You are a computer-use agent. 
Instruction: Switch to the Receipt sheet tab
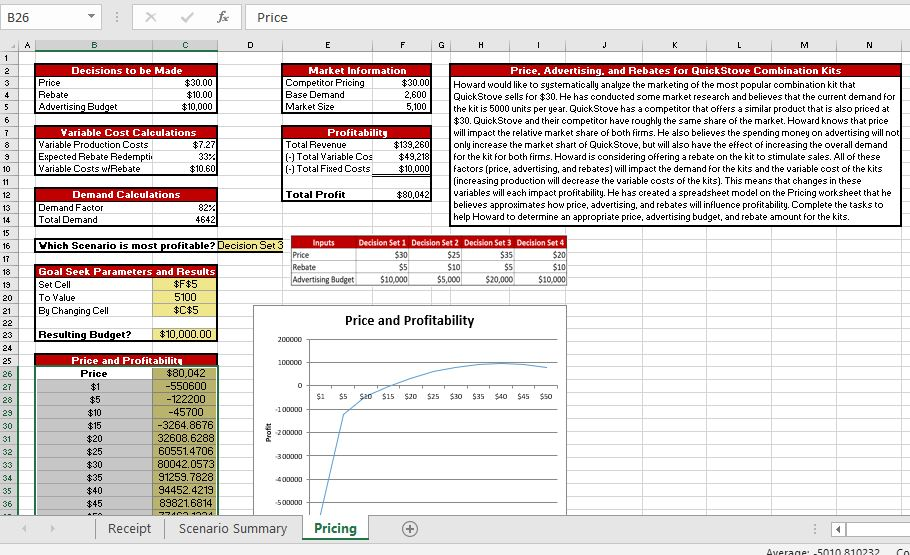point(129,528)
